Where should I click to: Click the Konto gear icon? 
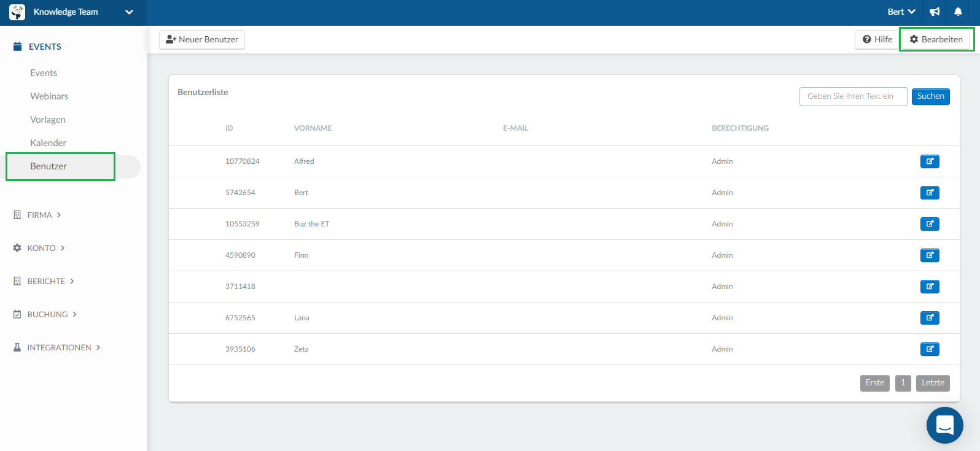pos(17,248)
